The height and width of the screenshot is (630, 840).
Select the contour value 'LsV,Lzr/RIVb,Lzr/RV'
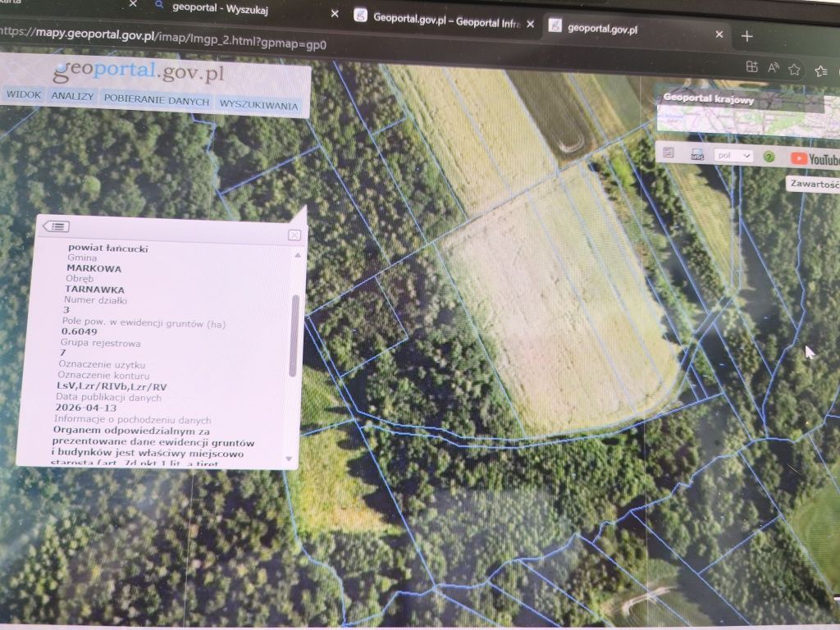coord(112,386)
